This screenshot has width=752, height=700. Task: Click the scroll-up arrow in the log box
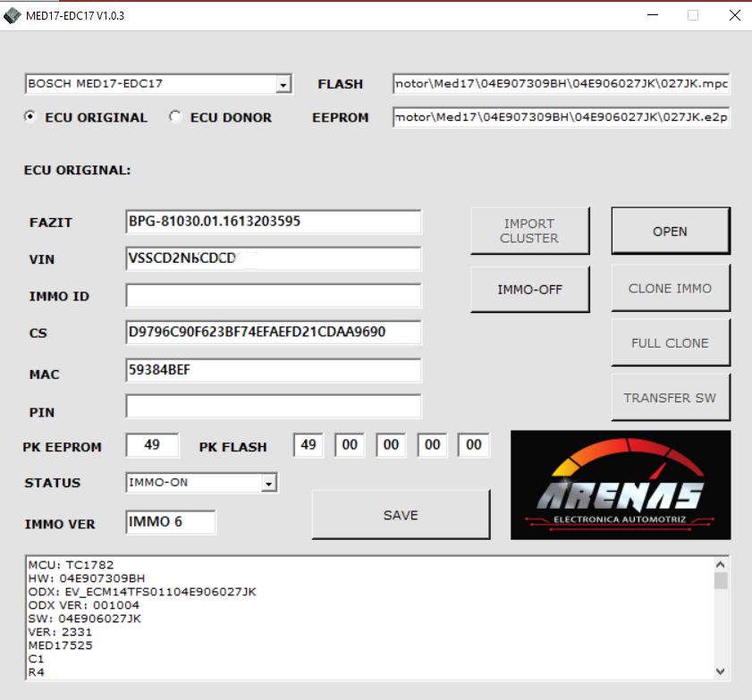721,564
